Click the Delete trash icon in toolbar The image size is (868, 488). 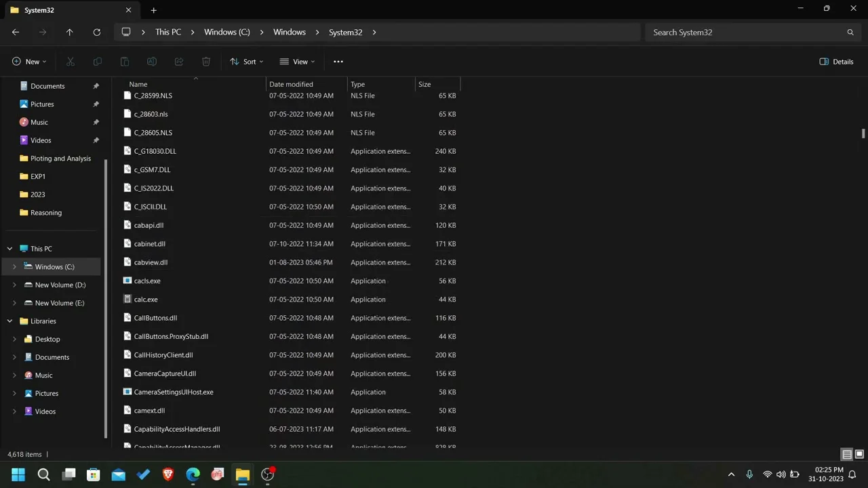point(206,62)
